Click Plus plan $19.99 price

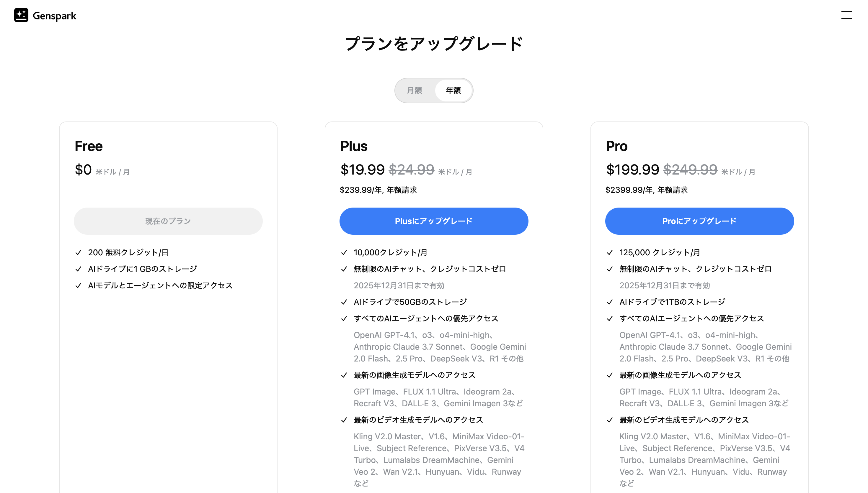tap(362, 170)
